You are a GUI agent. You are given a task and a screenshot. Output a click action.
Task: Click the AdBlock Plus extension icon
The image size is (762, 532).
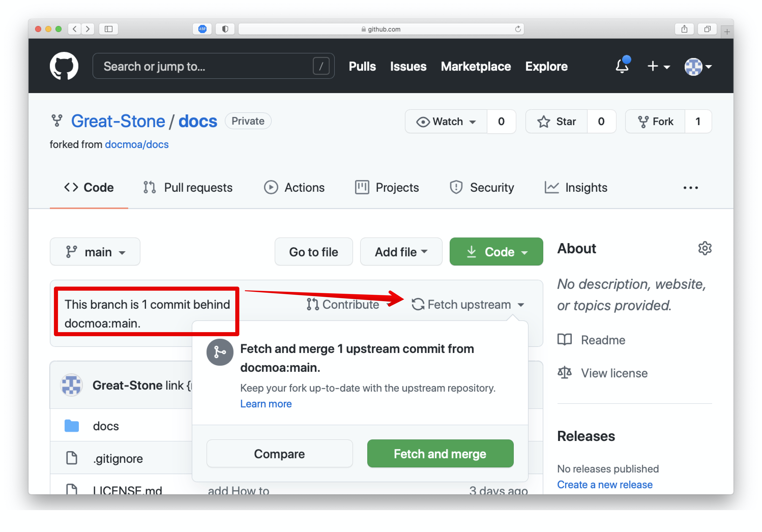[202, 29]
